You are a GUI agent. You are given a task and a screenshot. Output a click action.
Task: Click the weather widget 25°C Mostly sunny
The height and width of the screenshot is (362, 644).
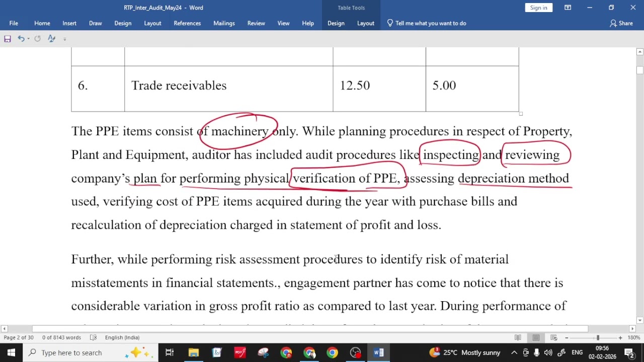pyautogui.click(x=465, y=352)
